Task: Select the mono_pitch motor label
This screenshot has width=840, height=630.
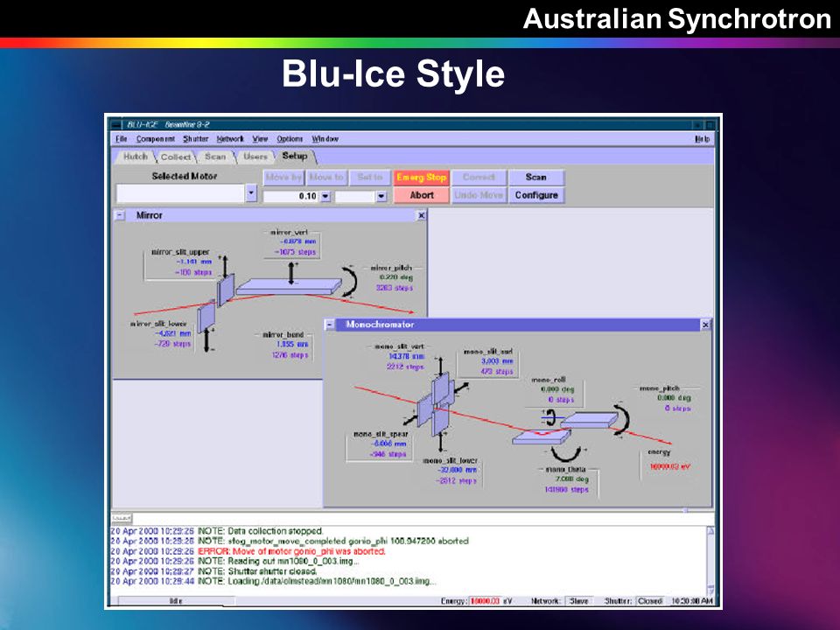Action: (660, 388)
